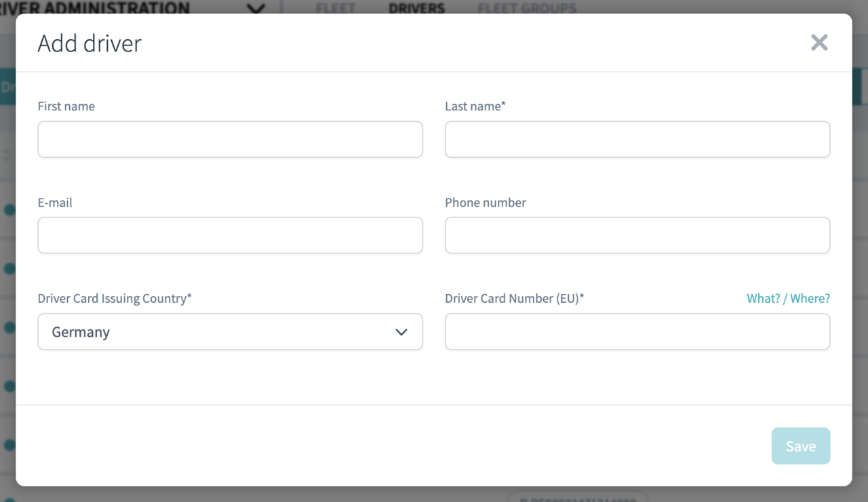Viewport: 868px width, 502px height.
Task: Click the second teal status indicator dot
Action: tap(9, 268)
